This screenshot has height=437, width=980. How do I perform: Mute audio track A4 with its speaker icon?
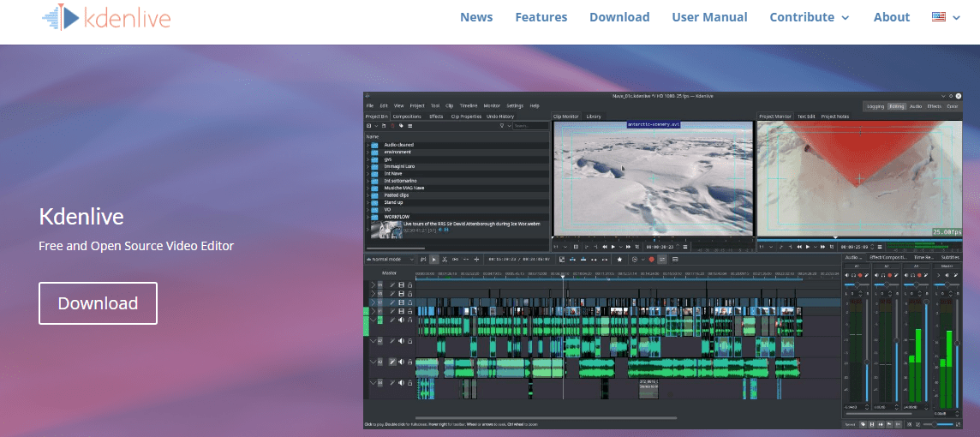401,383
